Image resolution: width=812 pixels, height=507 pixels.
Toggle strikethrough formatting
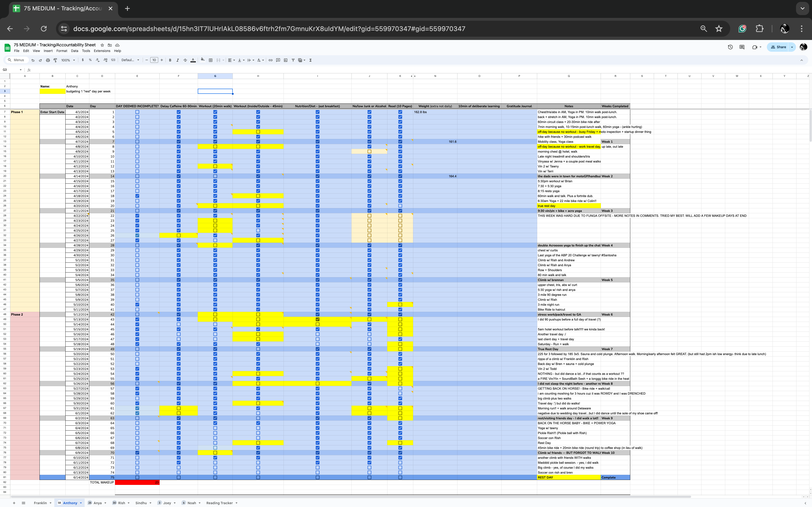(x=185, y=60)
